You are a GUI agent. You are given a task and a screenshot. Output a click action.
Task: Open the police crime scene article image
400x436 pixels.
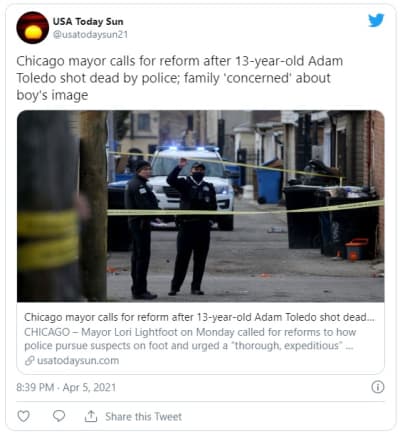point(201,206)
